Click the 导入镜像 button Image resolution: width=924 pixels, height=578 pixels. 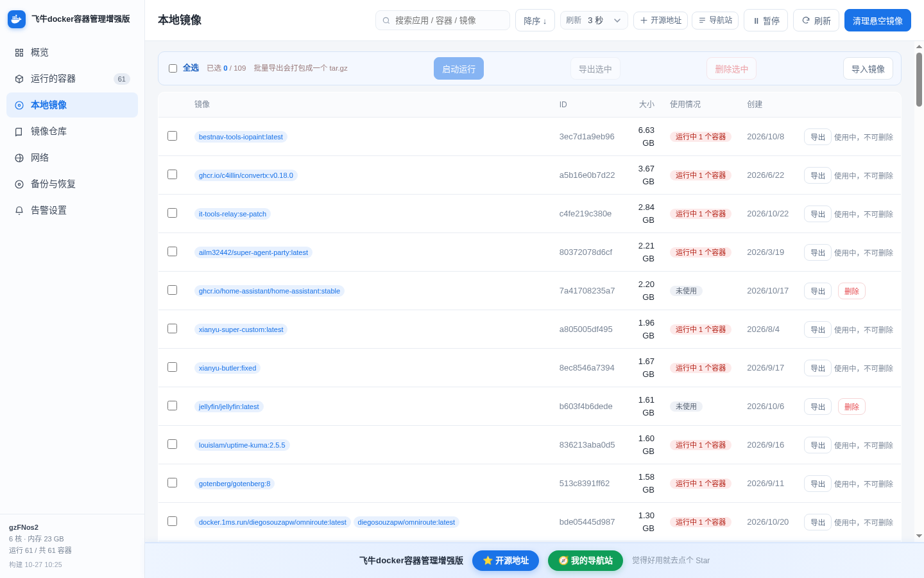(x=868, y=69)
